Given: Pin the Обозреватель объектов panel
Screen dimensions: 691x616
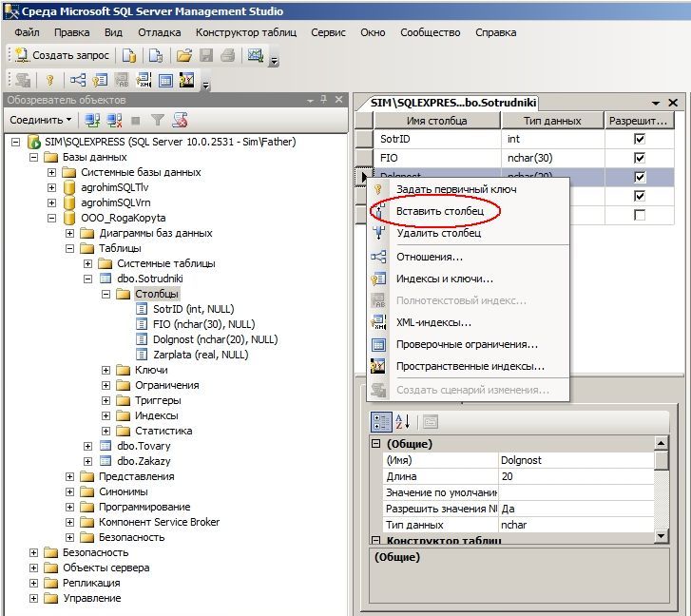Looking at the screenshot, I should (324, 100).
